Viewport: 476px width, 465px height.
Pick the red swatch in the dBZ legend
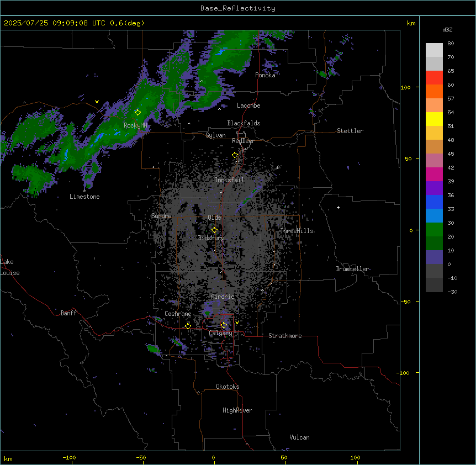(x=434, y=77)
